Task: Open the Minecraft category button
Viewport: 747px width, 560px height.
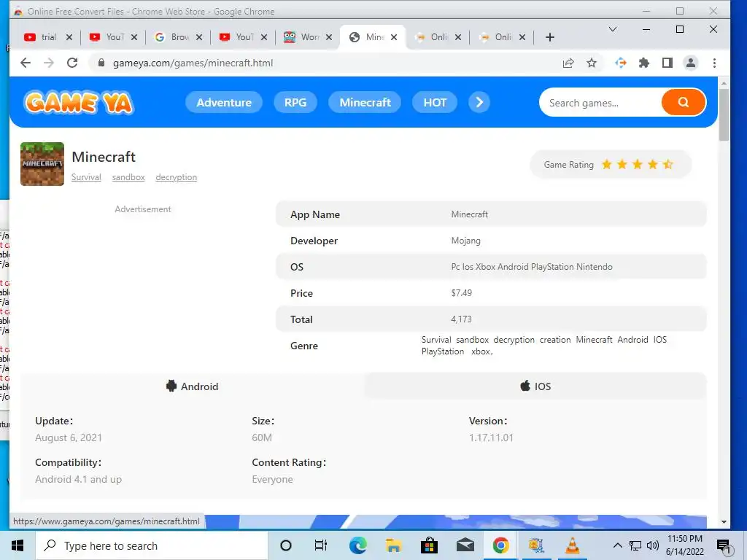Action: click(x=365, y=102)
